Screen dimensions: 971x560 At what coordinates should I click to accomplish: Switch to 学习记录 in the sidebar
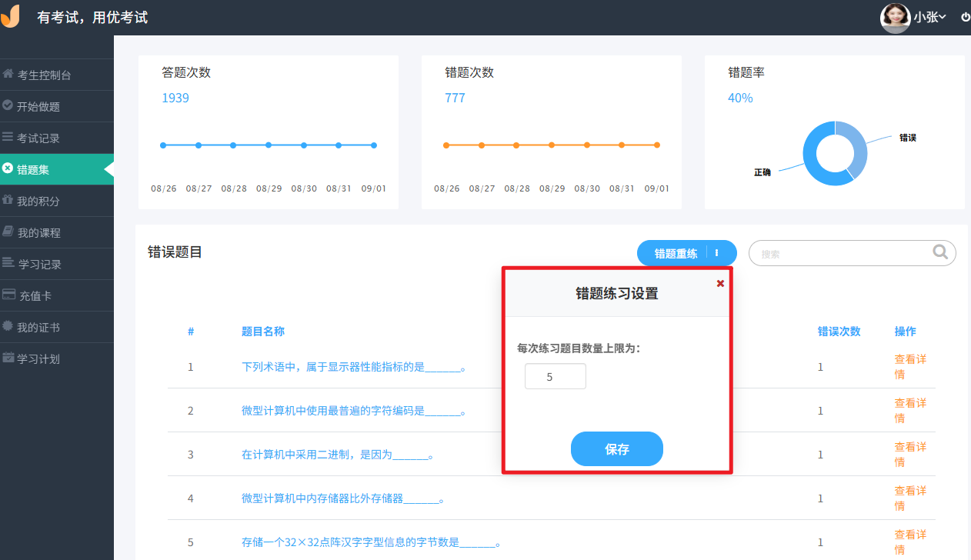(8, 264)
